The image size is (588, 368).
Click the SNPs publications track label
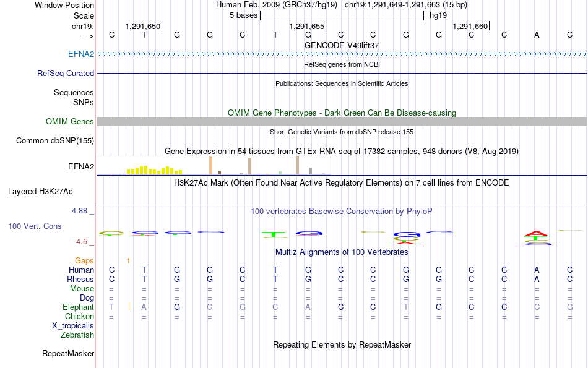pyautogui.click(x=84, y=102)
